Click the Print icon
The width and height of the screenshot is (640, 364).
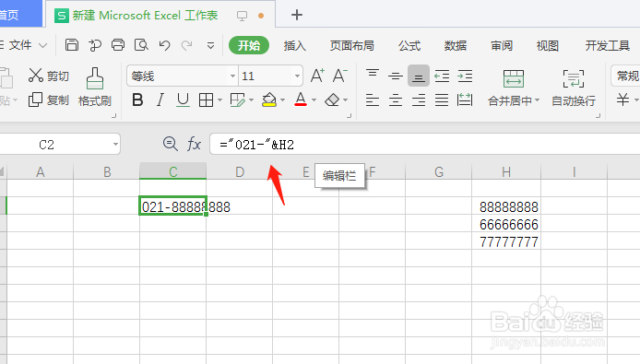118,45
